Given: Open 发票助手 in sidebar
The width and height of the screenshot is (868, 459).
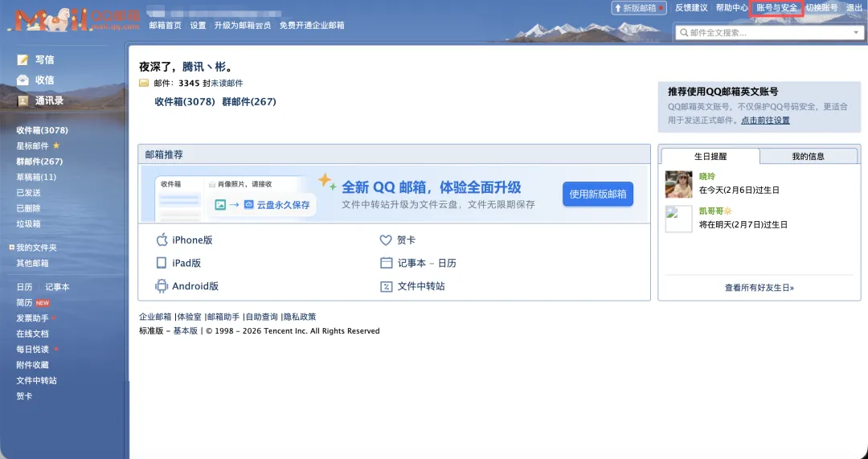Looking at the screenshot, I should click(x=33, y=318).
